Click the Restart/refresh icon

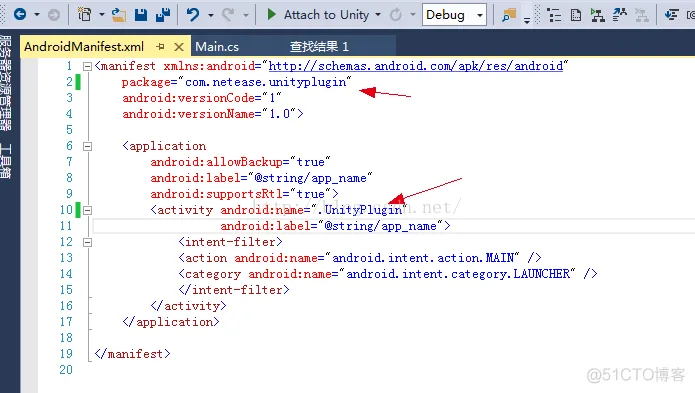pos(395,15)
